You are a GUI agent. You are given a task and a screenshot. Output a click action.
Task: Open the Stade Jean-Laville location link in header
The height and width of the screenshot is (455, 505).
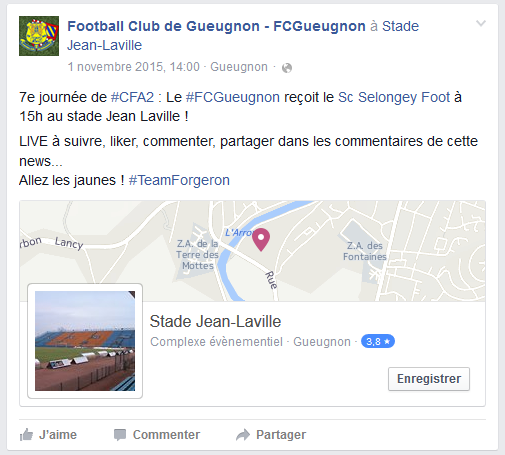pyautogui.click(x=243, y=35)
